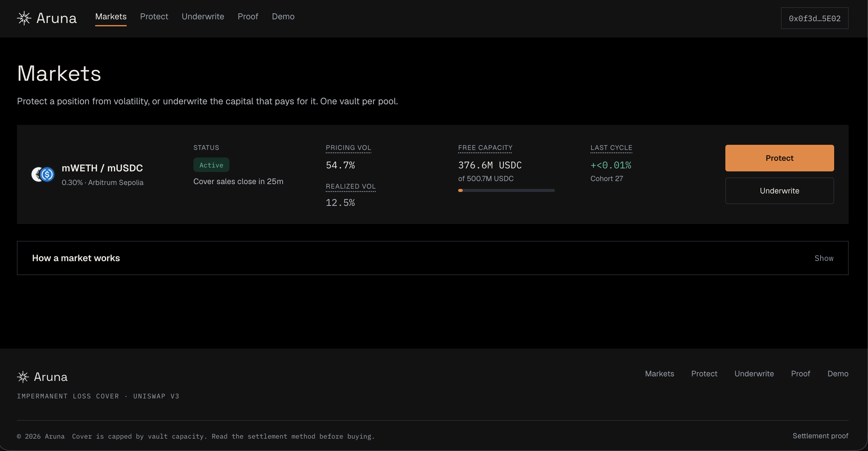
Task: Click Cover sales close in 25m text
Action: click(x=238, y=181)
